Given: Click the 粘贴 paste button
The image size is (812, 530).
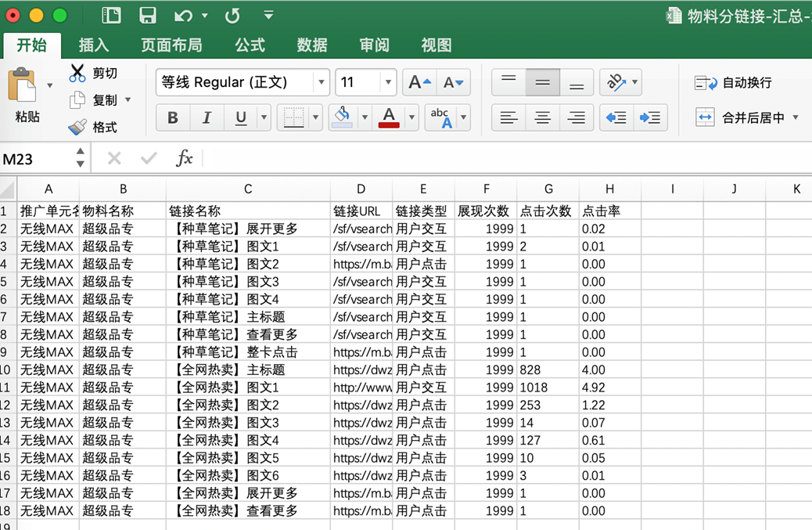Looking at the screenshot, I should pos(27,94).
